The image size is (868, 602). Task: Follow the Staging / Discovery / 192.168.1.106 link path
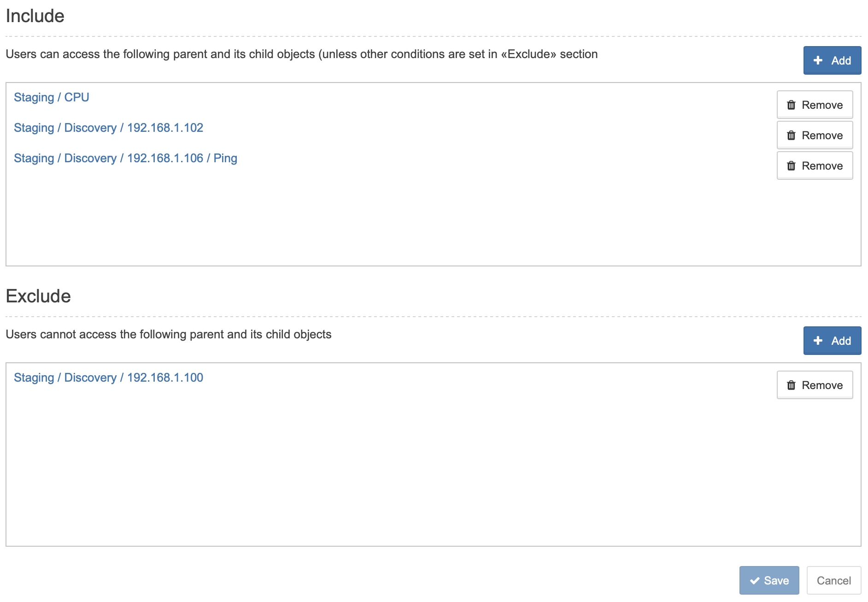pyautogui.click(x=125, y=158)
